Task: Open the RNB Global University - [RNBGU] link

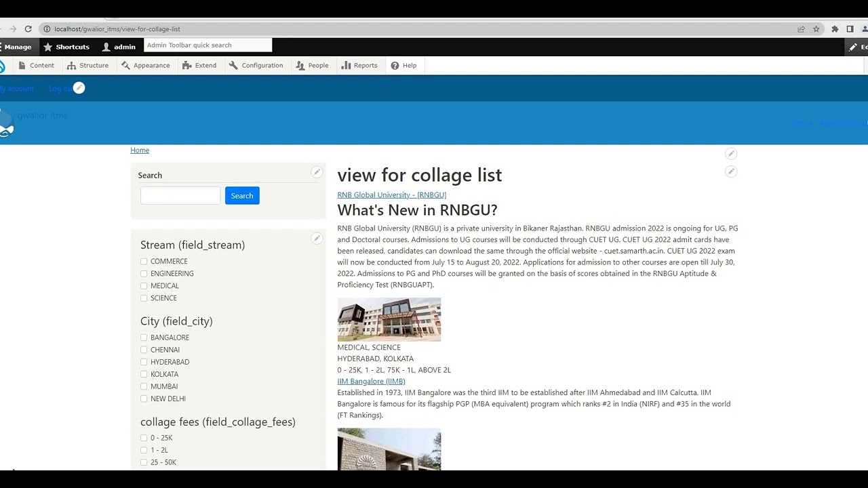Action: click(391, 195)
